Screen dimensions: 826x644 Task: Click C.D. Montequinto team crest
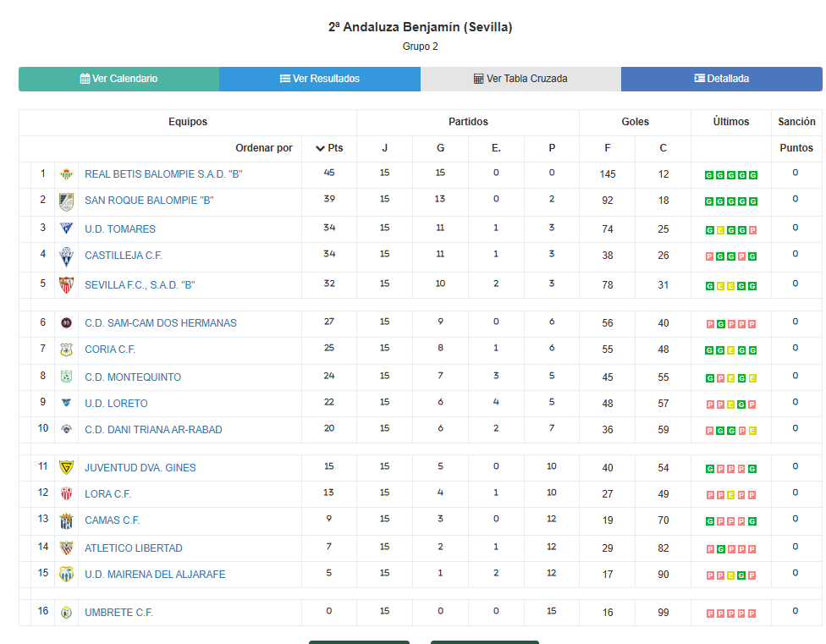[66, 377]
